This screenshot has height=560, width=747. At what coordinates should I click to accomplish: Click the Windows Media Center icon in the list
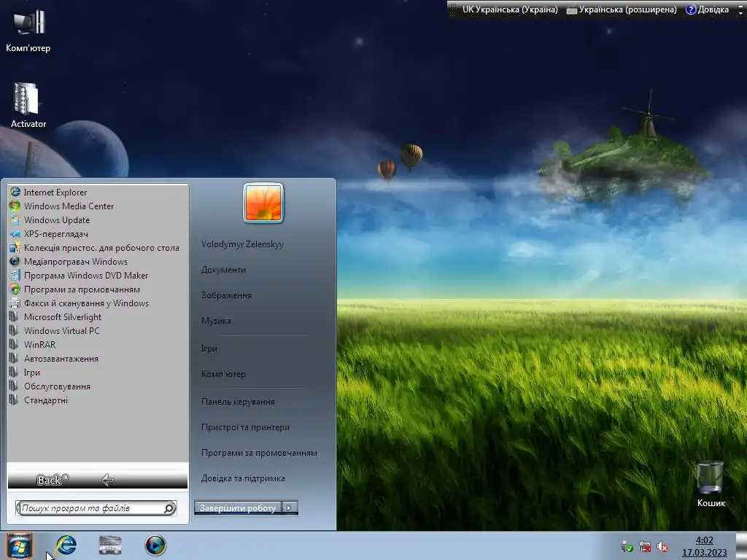pyautogui.click(x=15, y=206)
